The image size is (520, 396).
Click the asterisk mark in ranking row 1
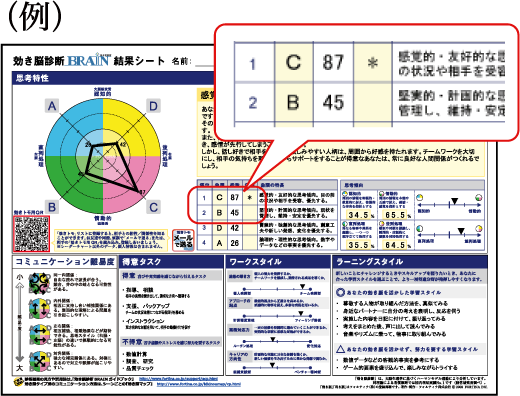tap(249, 198)
